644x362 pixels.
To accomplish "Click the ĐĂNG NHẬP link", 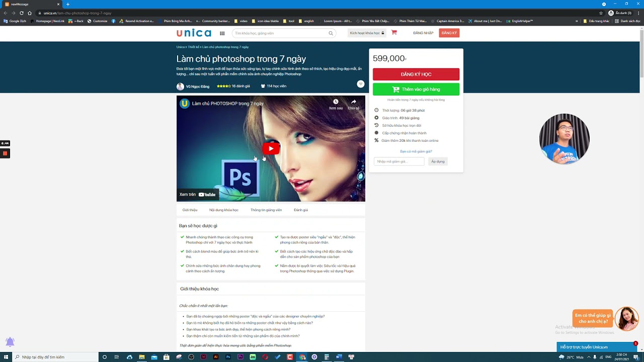I will click(x=423, y=33).
